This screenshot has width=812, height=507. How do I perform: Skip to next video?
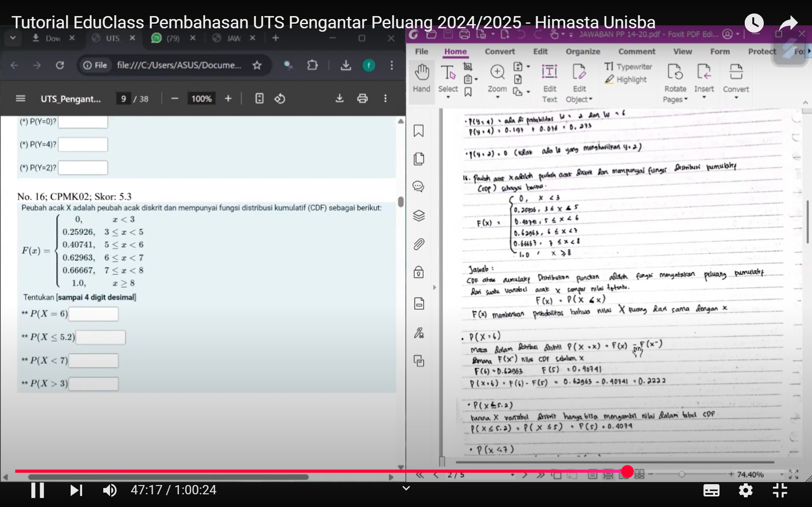[x=76, y=490]
